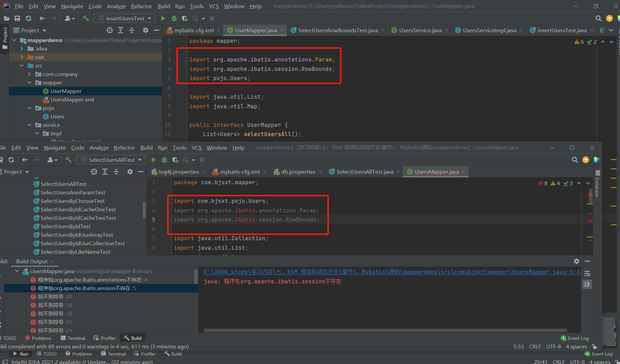Click Save All icon in back window
Image resolution: width=620 pixels, height=364 pixels.
[x=17, y=18]
